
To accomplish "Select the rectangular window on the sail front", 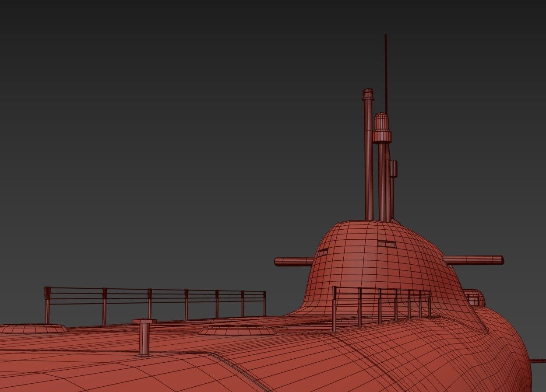I will tap(387, 244).
